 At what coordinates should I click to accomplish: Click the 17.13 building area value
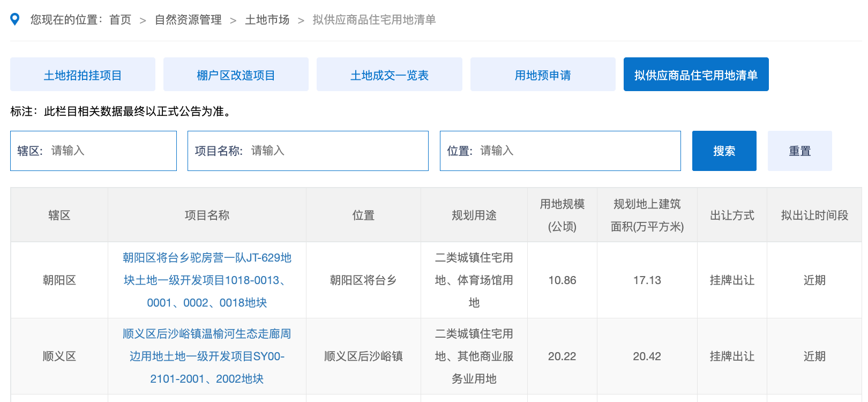pyautogui.click(x=647, y=280)
